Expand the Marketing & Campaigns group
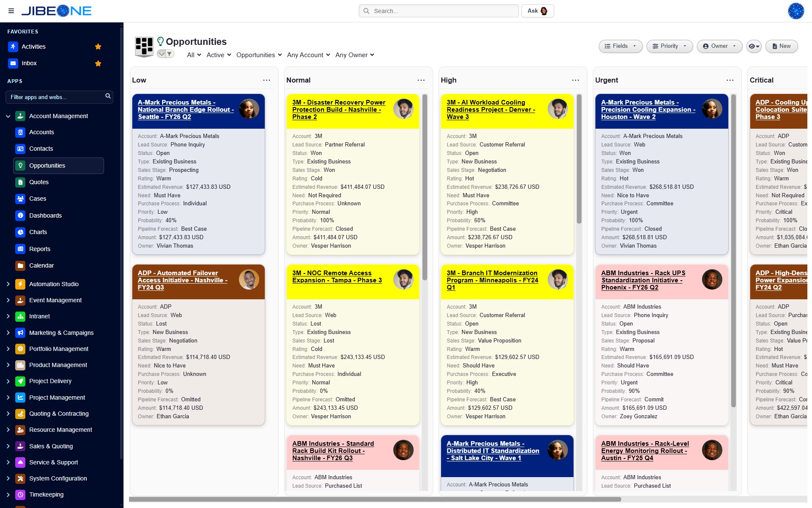Screen dimensions: 812x508 8,333
